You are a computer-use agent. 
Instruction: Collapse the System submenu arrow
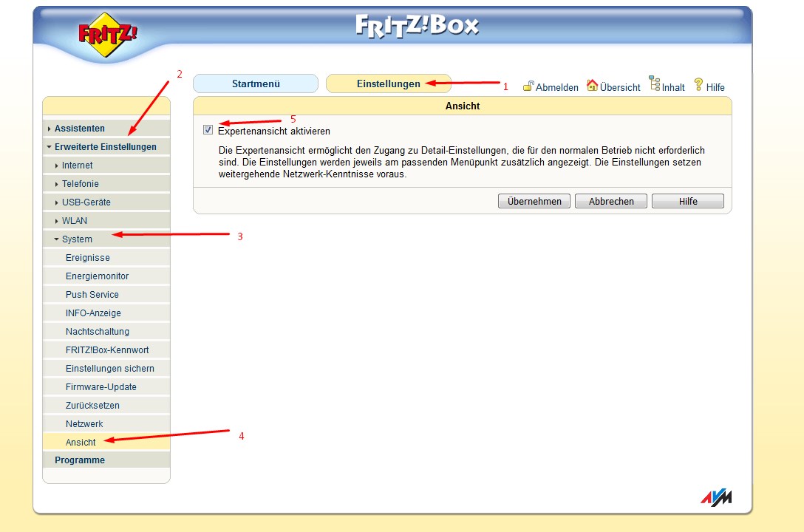pos(56,239)
